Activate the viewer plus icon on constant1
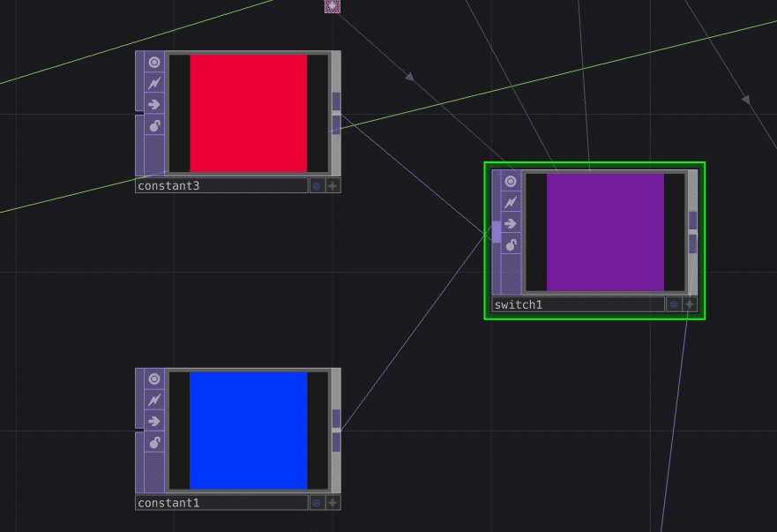This screenshot has width=777, height=532. [333, 503]
